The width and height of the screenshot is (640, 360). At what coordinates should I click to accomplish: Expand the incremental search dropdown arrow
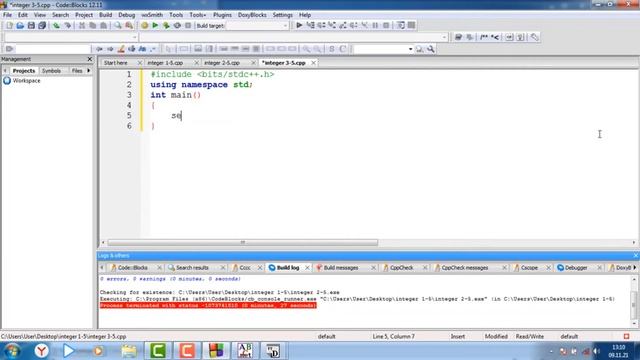coord(410,49)
